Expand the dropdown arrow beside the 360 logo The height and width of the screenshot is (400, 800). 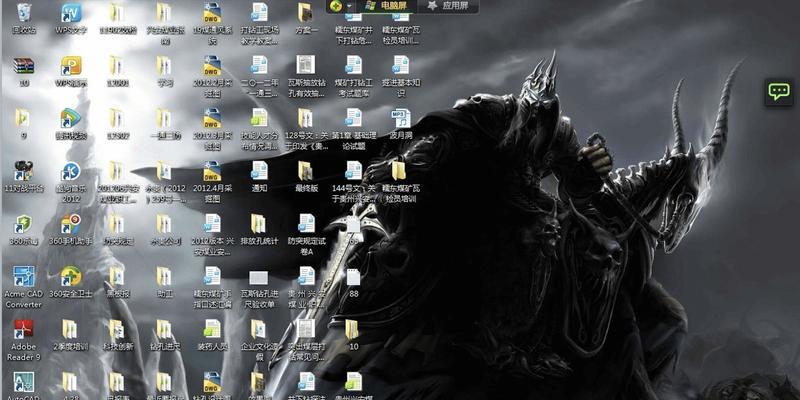point(349,6)
